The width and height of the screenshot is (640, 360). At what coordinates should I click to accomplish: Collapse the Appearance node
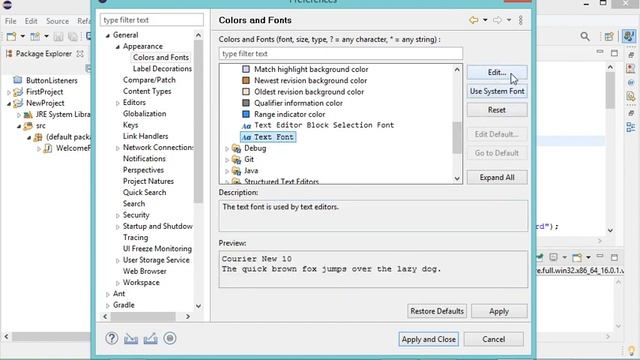point(118,47)
